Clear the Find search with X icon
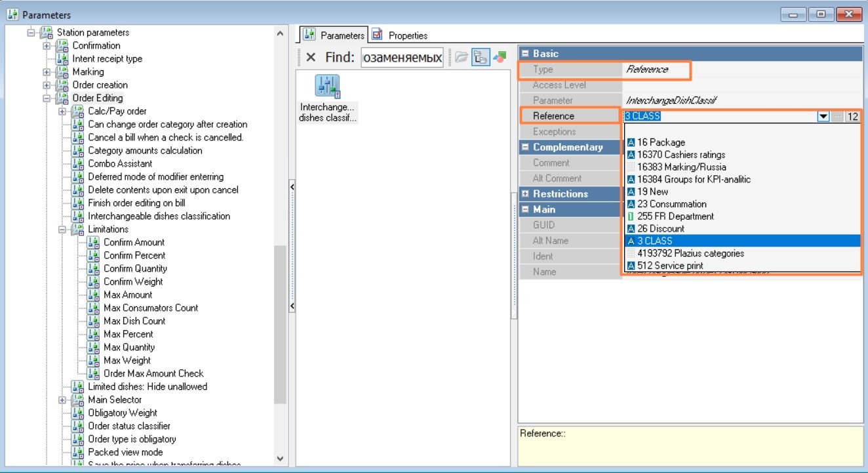The height and width of the screenshot is (473, 868). [x=311, y=58]
